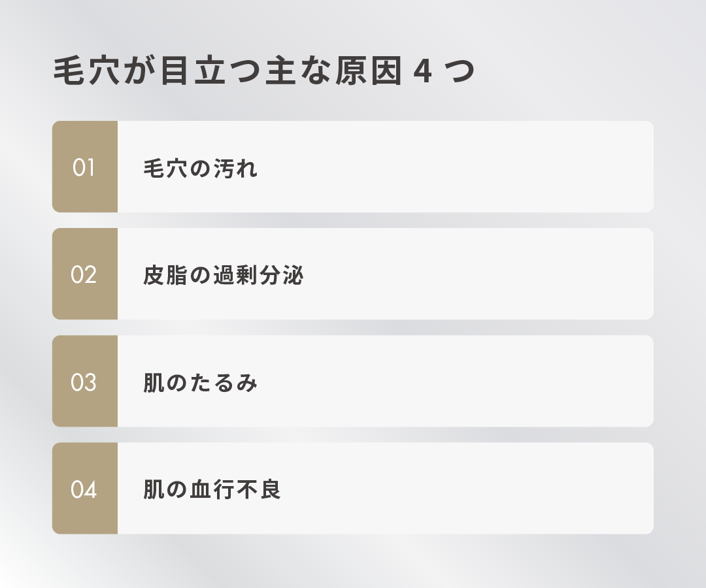This screenshot has width=706, height=588.
Task: Click the gray background below the "04" card
Action: tap(353, 561)
